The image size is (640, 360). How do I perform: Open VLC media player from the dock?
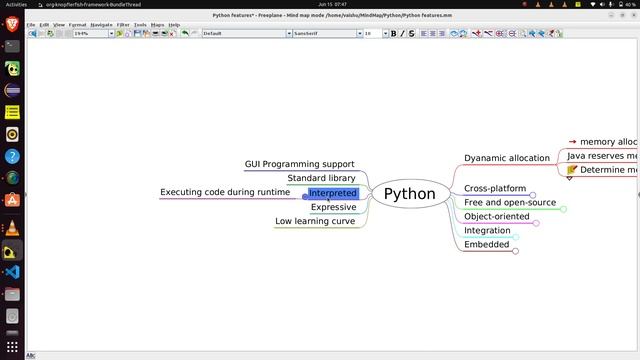(x=12, y=228)
